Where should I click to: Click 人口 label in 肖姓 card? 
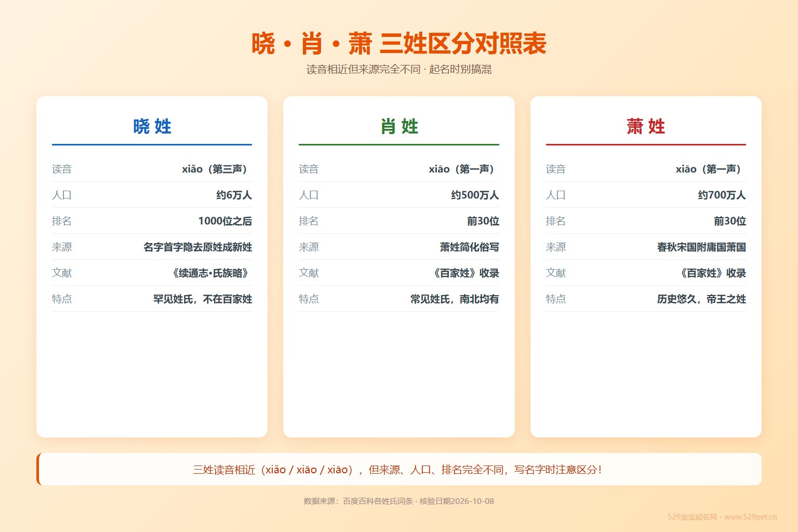309,195
